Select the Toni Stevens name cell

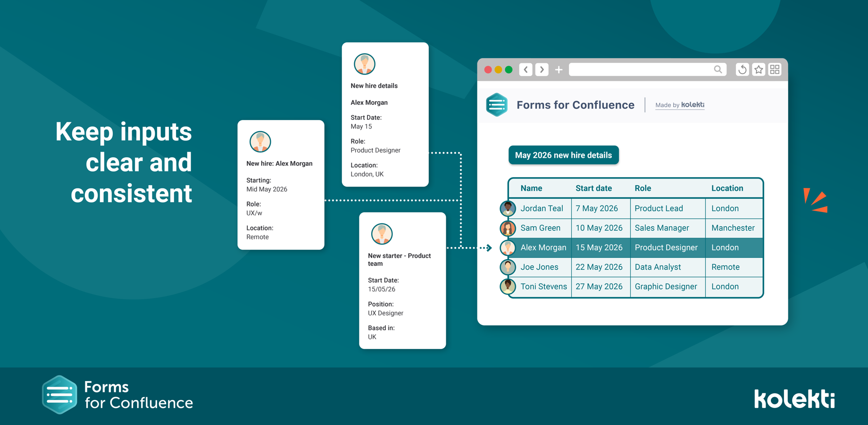(543, 286)
